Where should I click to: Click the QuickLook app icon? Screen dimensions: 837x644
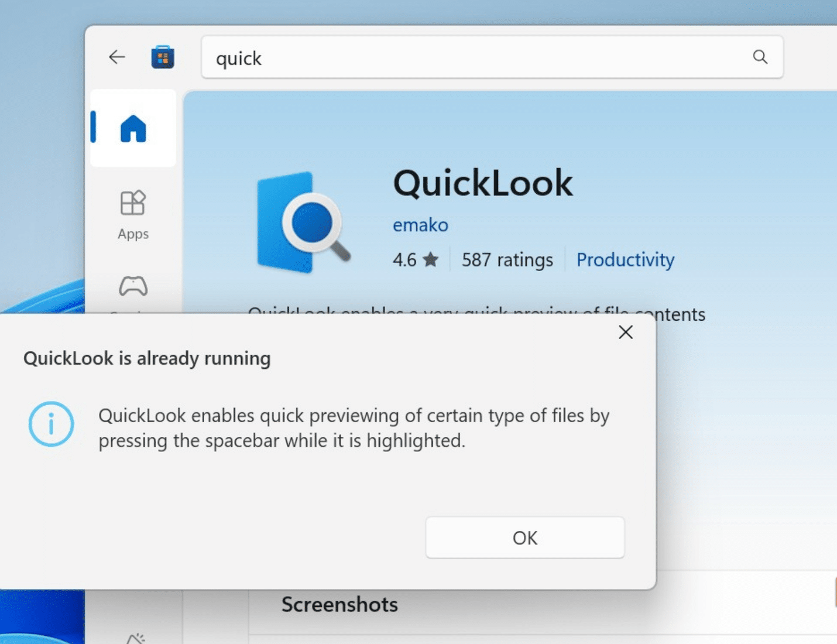point(304,222)
